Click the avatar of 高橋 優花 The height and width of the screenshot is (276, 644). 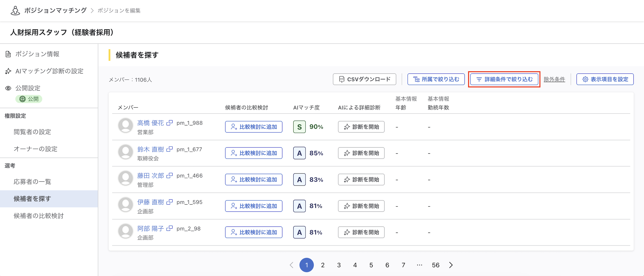point(125,125)
